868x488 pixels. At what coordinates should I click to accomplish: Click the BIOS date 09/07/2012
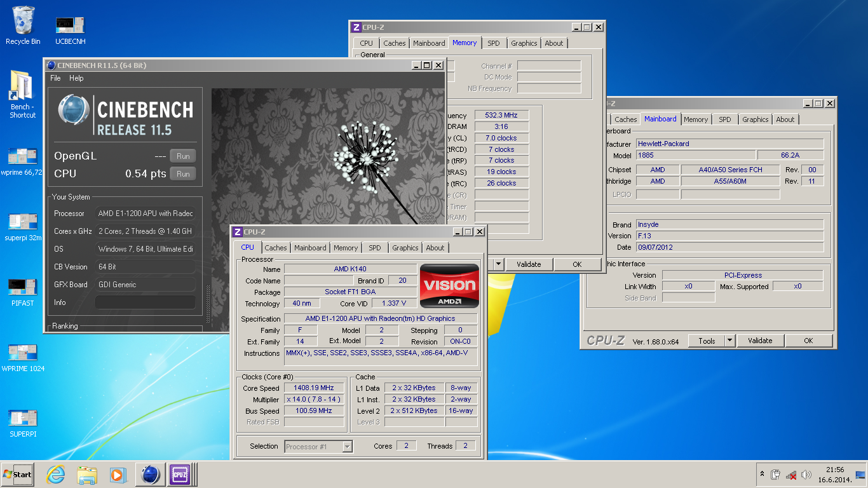pos(730,247)
